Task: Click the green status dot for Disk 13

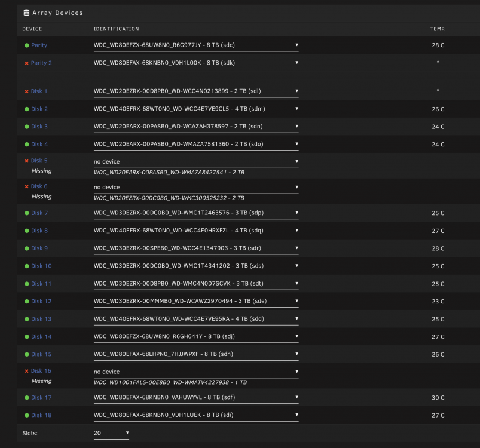Action: tap(27, 319)
